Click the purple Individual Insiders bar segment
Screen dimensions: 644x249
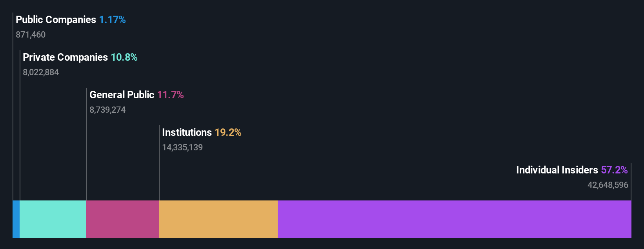tap(455, 219)
